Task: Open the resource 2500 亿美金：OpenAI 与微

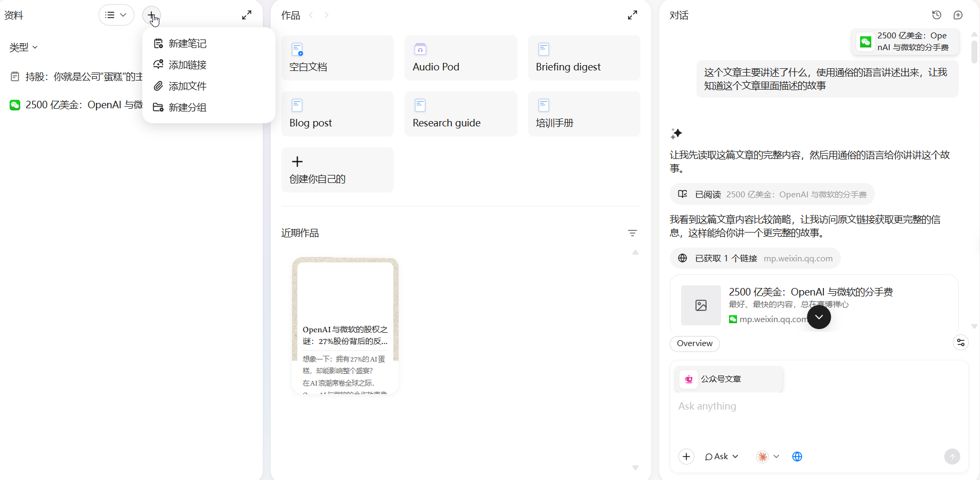Action: point(76,105)
